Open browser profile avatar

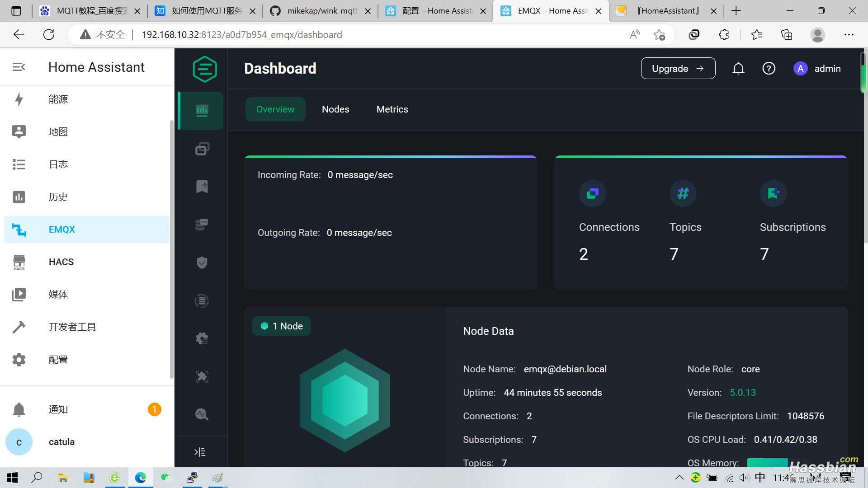817,34
